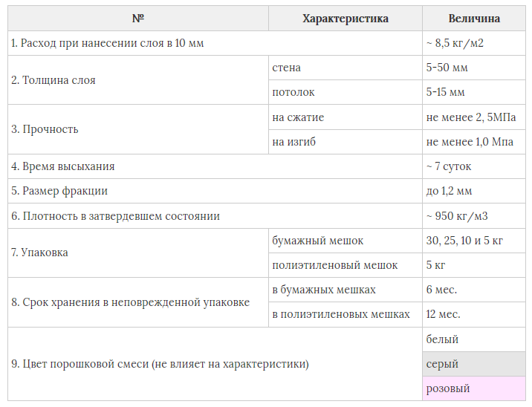Click the pink 'розовый' color cell

[x=473, y=388]
